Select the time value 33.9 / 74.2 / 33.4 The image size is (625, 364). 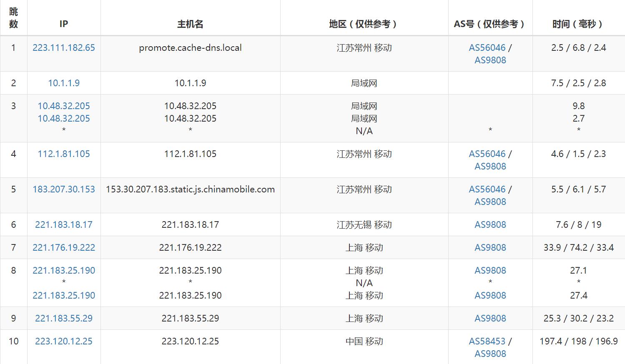[x=579, y=247]
